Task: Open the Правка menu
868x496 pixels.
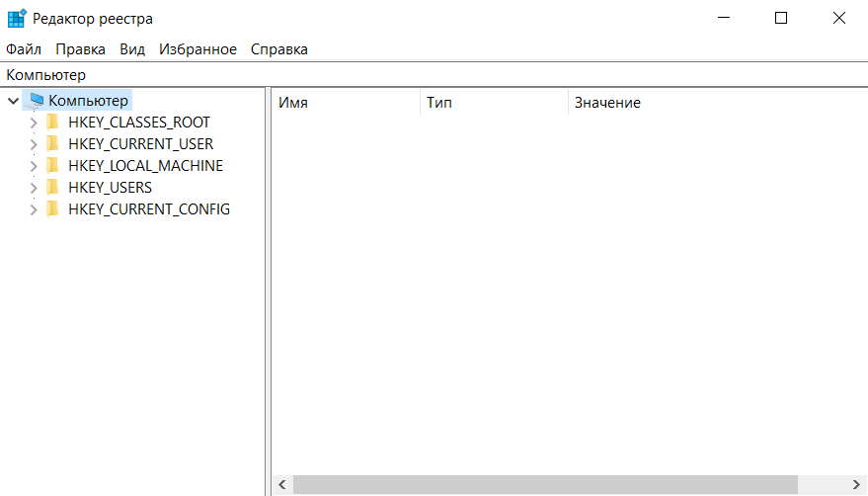Action: point(80,49)
